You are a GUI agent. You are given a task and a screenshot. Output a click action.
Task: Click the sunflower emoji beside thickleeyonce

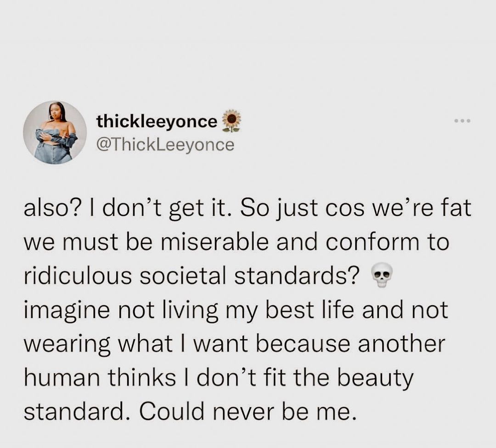231,121
